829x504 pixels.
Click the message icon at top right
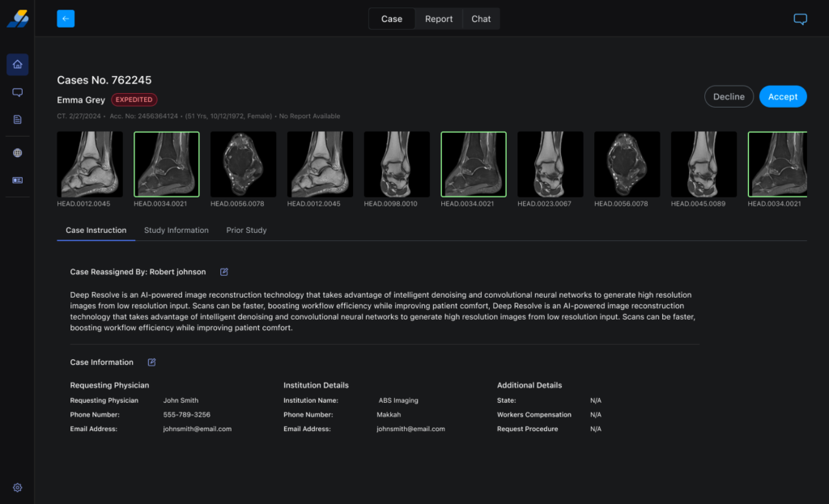[x=800, y=19]
